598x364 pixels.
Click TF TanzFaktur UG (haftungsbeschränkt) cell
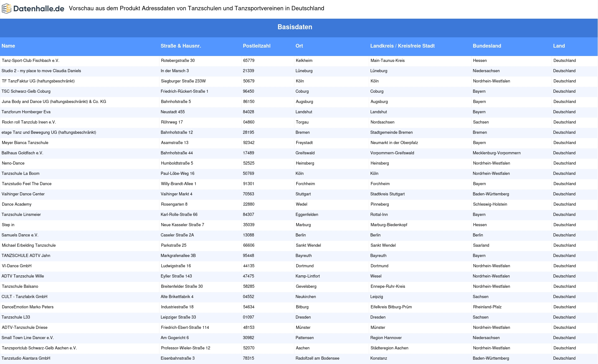click(x=38, y=81)
